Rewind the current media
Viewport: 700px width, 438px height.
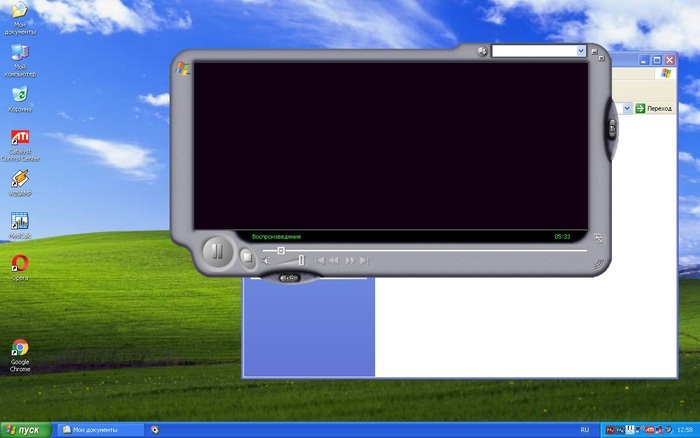tap(334, 261)
